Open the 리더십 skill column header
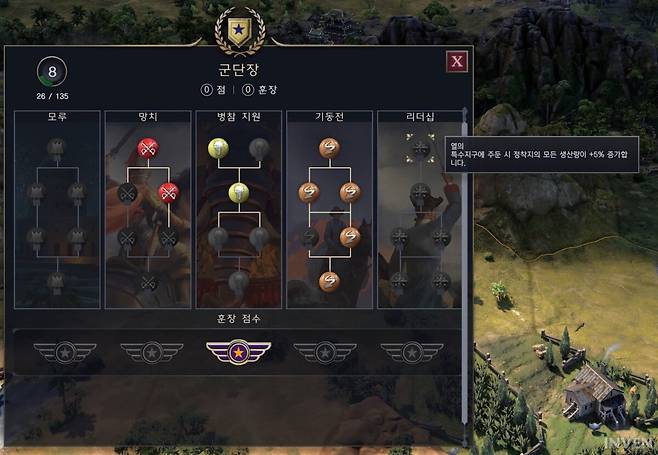Screen dimensions: 658x455 coord(420,117)
